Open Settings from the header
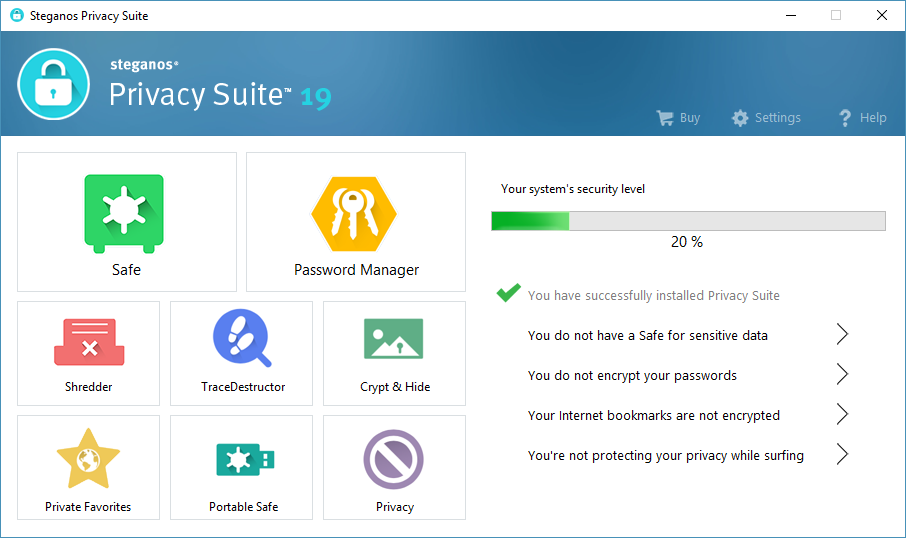 click(x=766, y=118)
